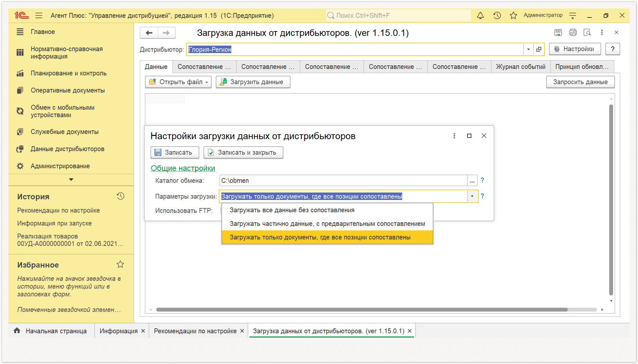Open the service menu icon next to Администратор
Viewport: 638px width, 364px height.
point(573,15)
